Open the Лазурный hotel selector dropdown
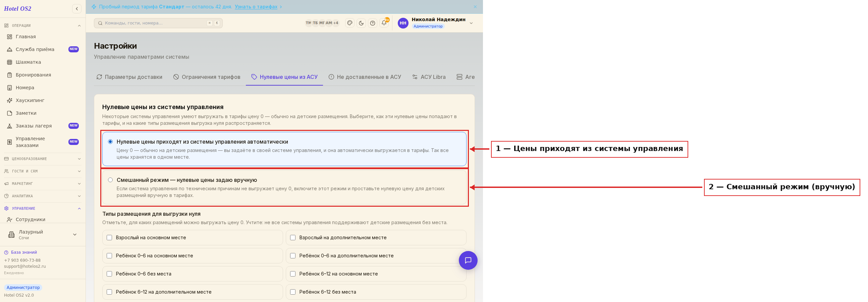Viewport: 868px width, 302px height. pos(43,235)
